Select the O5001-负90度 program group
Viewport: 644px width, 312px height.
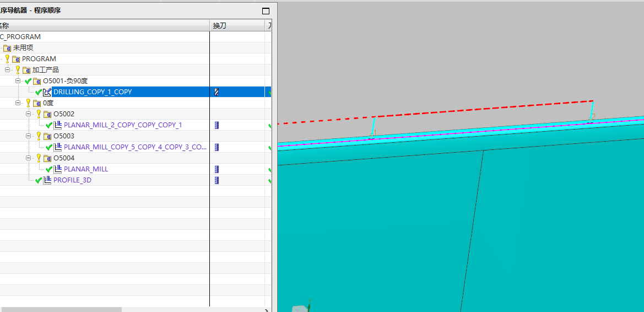pos(66,81)
